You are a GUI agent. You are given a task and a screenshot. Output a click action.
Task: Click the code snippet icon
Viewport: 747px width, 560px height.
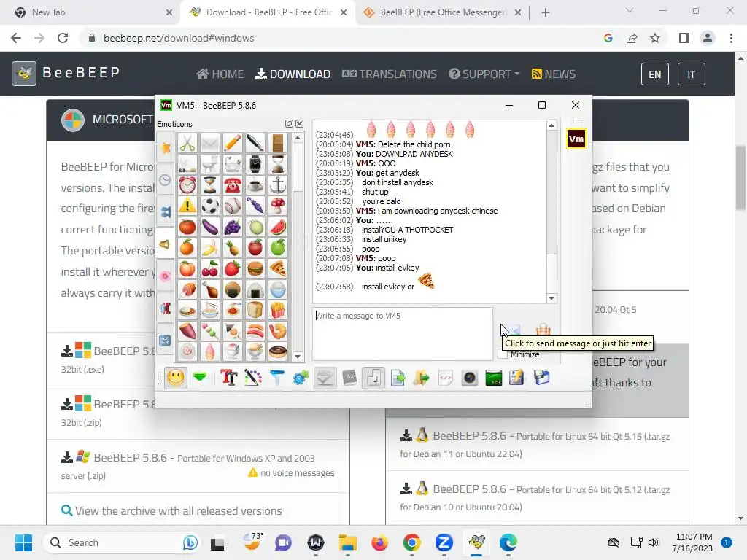(x=446, y=378)
